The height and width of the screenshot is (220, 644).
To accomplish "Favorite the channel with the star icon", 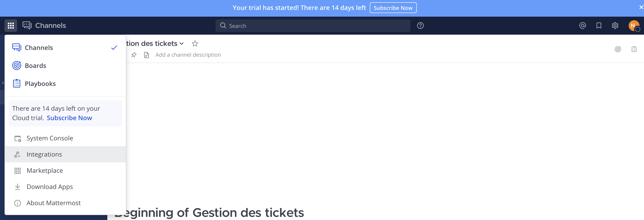I will (195, 43).
